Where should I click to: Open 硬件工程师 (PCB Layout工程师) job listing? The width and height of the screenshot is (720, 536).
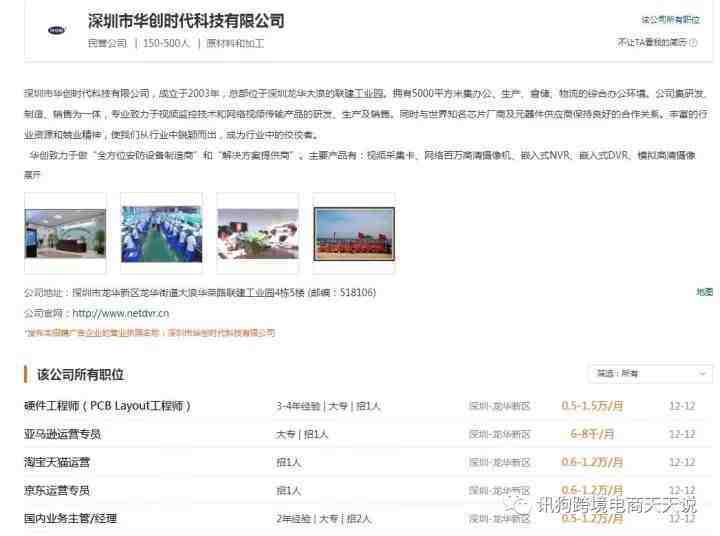107,406
